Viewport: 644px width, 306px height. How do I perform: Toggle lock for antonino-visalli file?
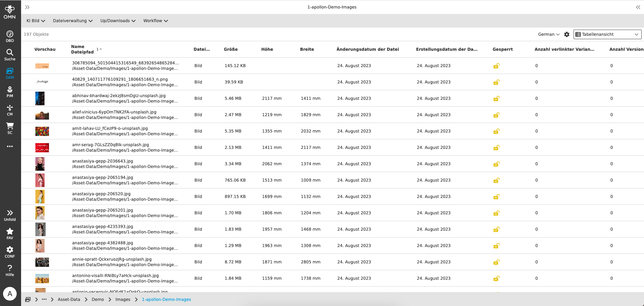click(x=496, y=278)
